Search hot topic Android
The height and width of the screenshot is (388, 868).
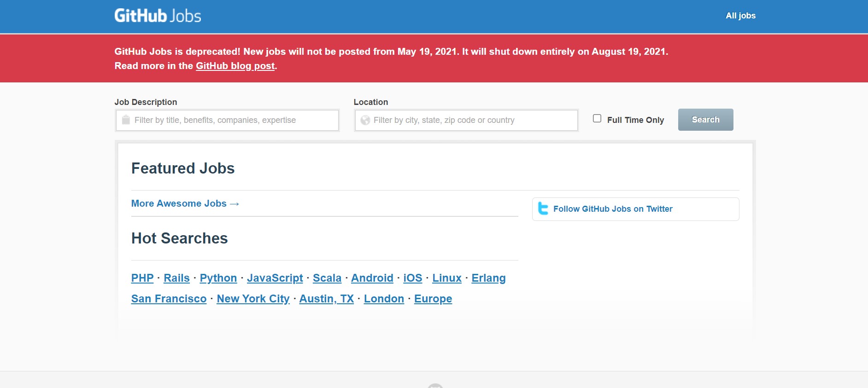pos(372,278)
